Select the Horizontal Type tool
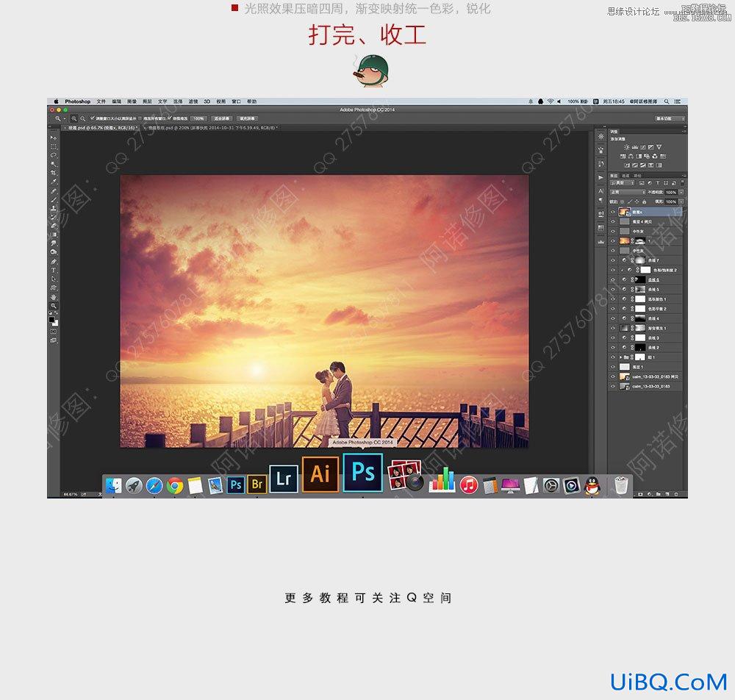735x700 pixels. point(54,270)
